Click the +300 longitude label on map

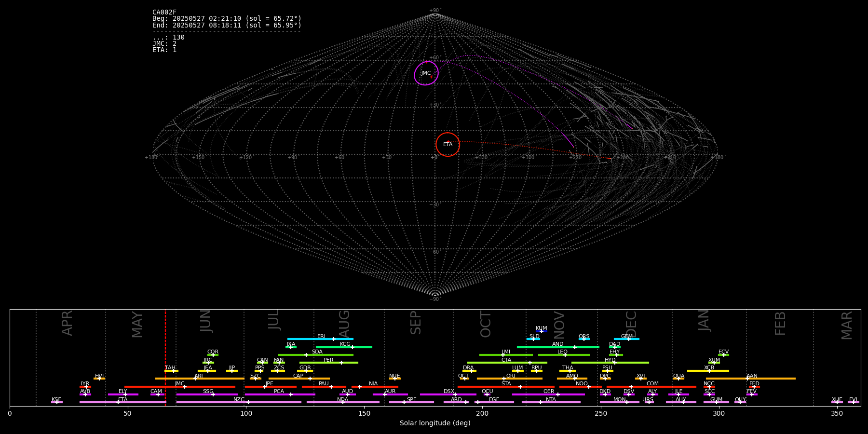[x=528, y=157]
